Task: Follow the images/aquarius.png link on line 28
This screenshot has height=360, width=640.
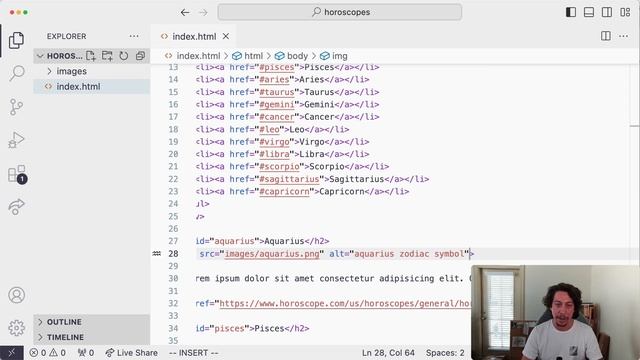Action: 272,254
